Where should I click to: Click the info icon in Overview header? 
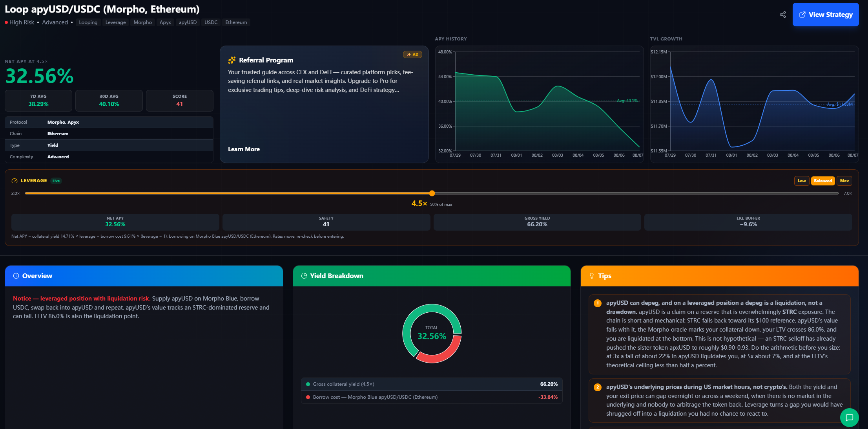(x=16, y=276)
